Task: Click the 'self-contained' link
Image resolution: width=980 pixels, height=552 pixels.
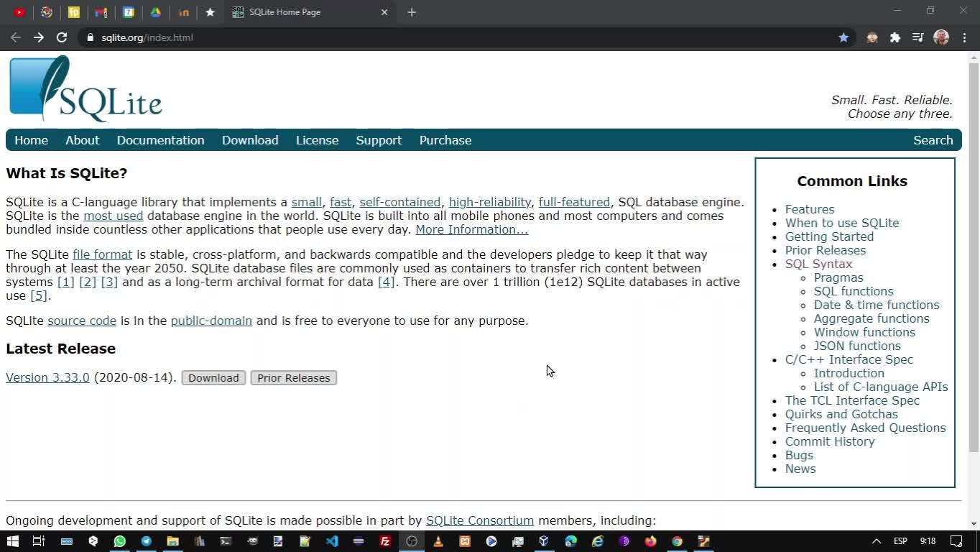Action: 400,202
